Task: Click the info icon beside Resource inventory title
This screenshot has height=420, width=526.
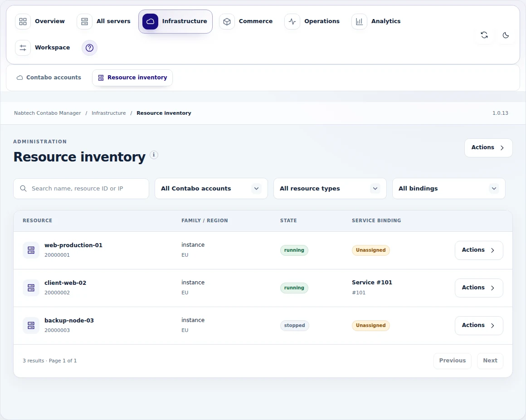Action: tap(154, 155)
